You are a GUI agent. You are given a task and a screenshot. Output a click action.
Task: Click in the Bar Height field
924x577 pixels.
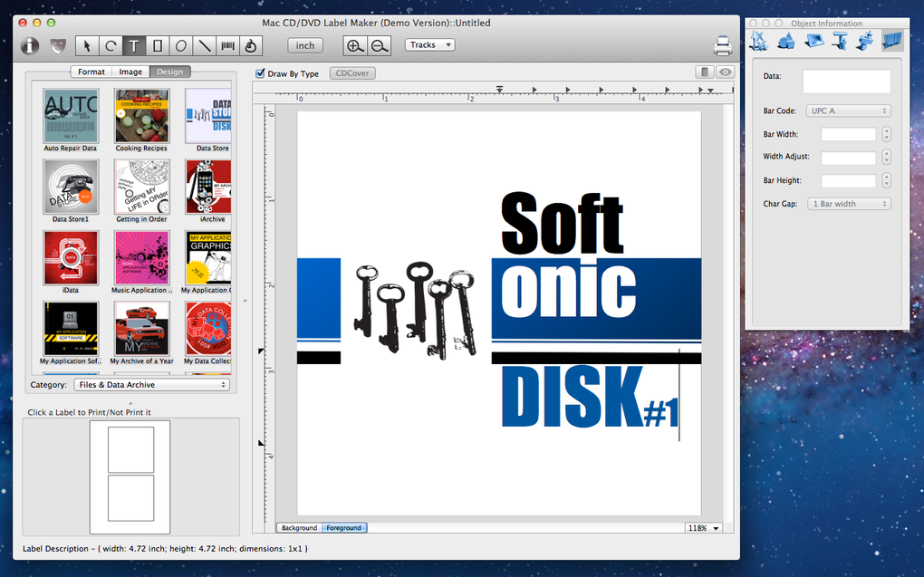(x=849, y=180)
